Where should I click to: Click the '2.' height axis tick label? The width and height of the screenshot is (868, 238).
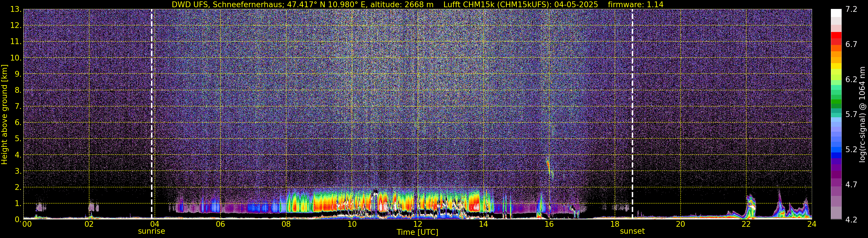pyautogui.click(x=18, y=188)
